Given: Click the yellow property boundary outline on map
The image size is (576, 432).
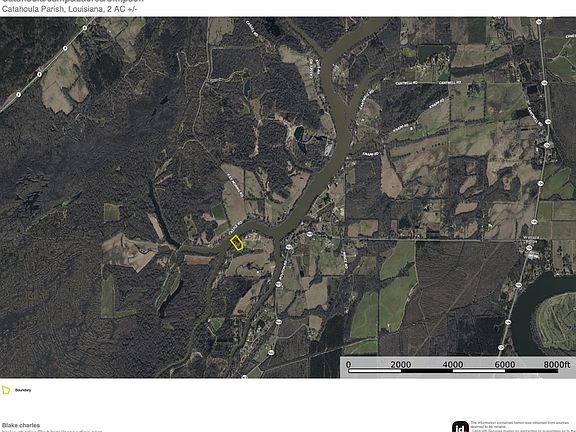Looking at the screenshot, I should pos(237,243).
